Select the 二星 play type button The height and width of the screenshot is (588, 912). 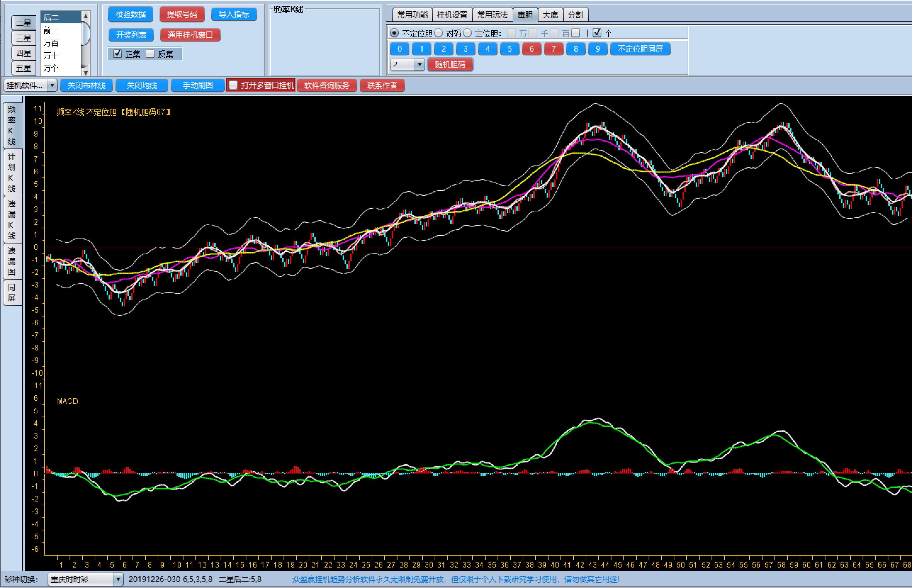pos(24,23)
